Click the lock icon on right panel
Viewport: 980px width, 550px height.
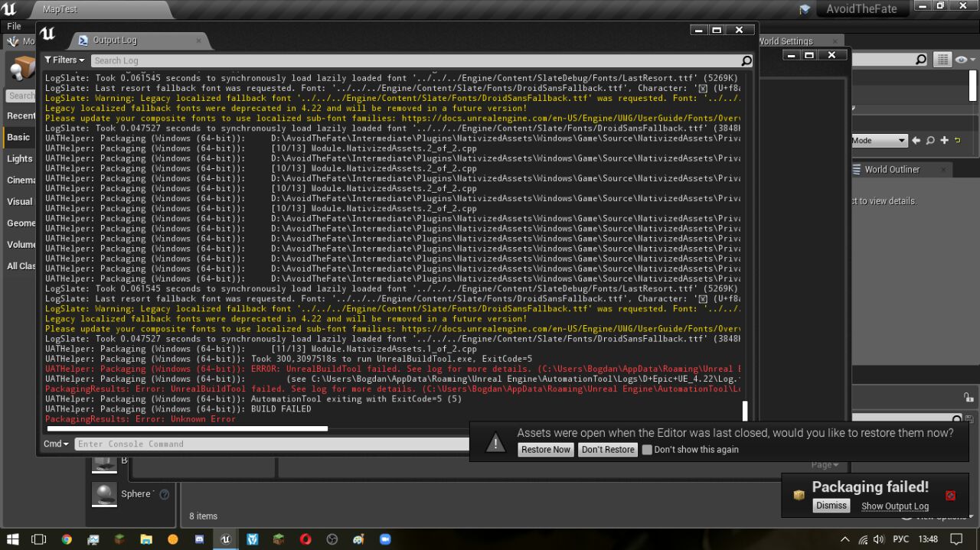pos(969,397)
